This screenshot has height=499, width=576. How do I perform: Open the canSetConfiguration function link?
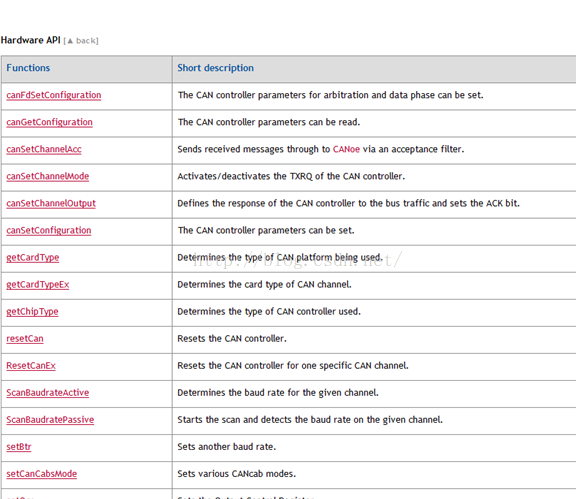click(48, 230)
